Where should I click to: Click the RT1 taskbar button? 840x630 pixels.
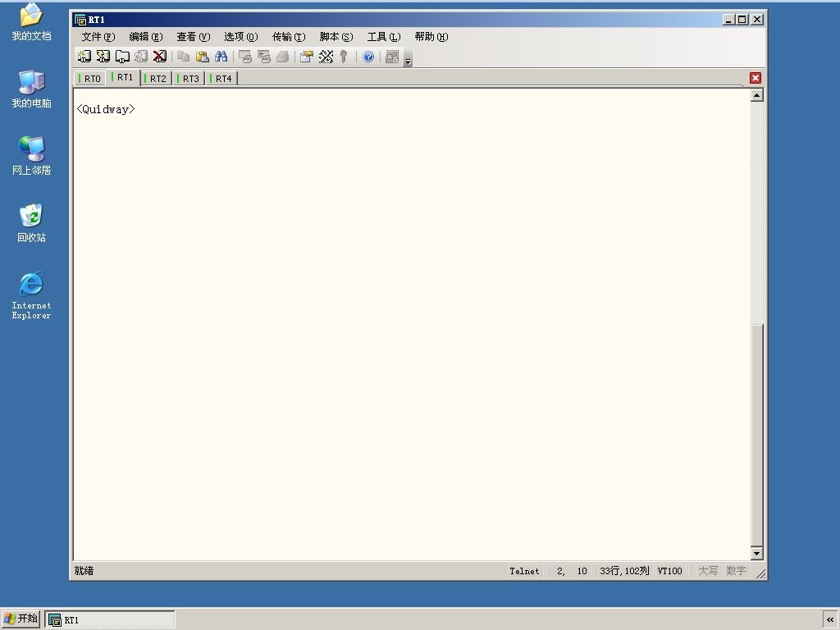tap(110, 620)
